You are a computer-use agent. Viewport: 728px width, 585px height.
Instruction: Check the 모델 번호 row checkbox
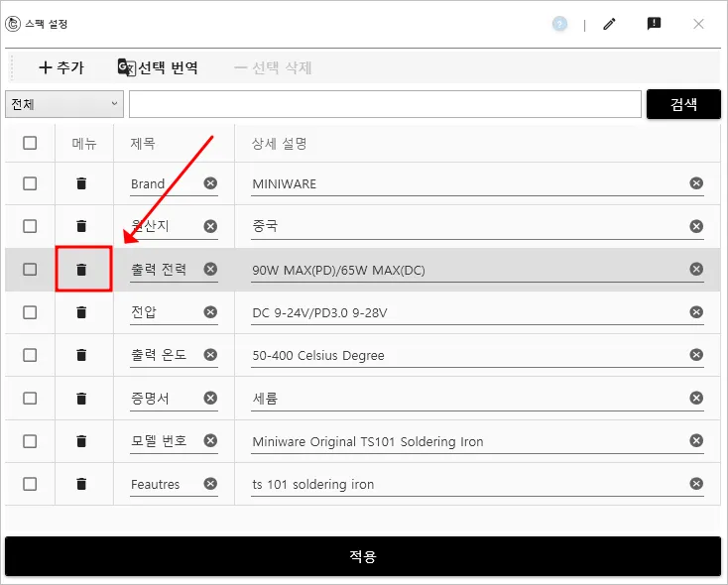coord(30,441)
